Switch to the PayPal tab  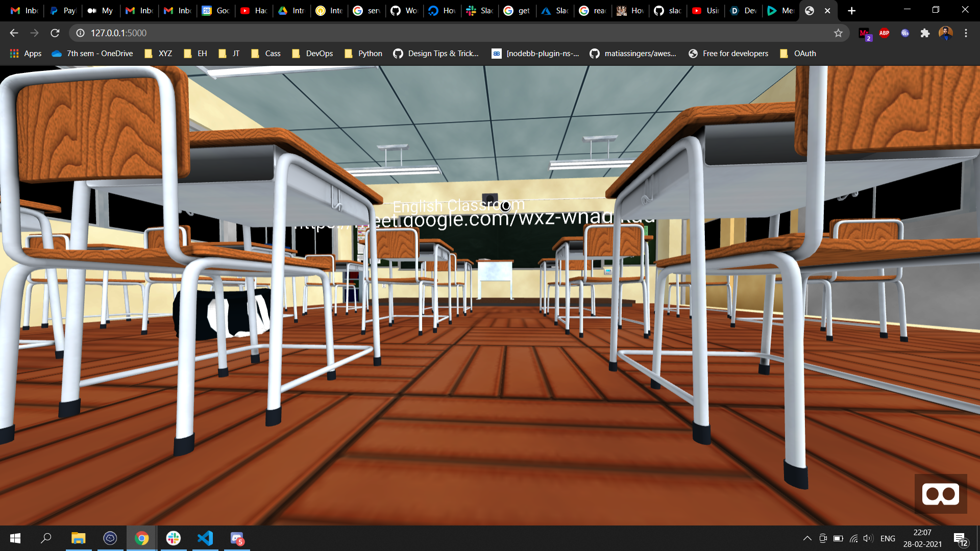63,11
